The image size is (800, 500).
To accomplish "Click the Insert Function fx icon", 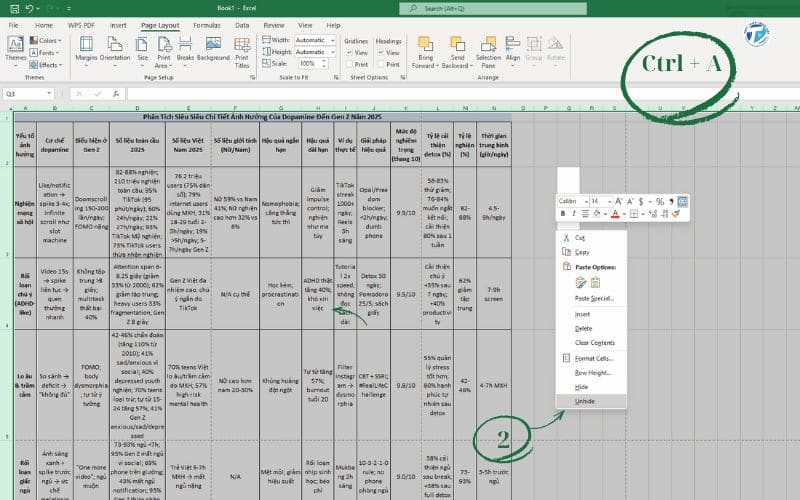I will click(x=116, y=94).
